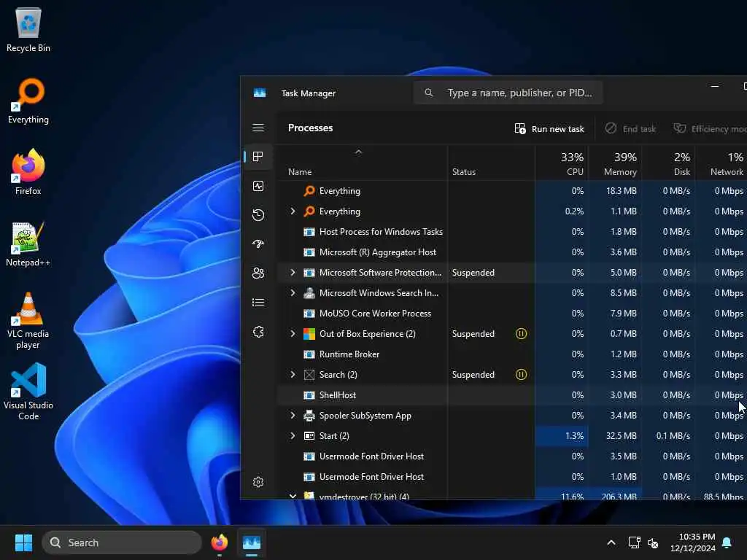Open the Users icon in sidebar
This screenshot has height=560, width=747.
[258, 273]
